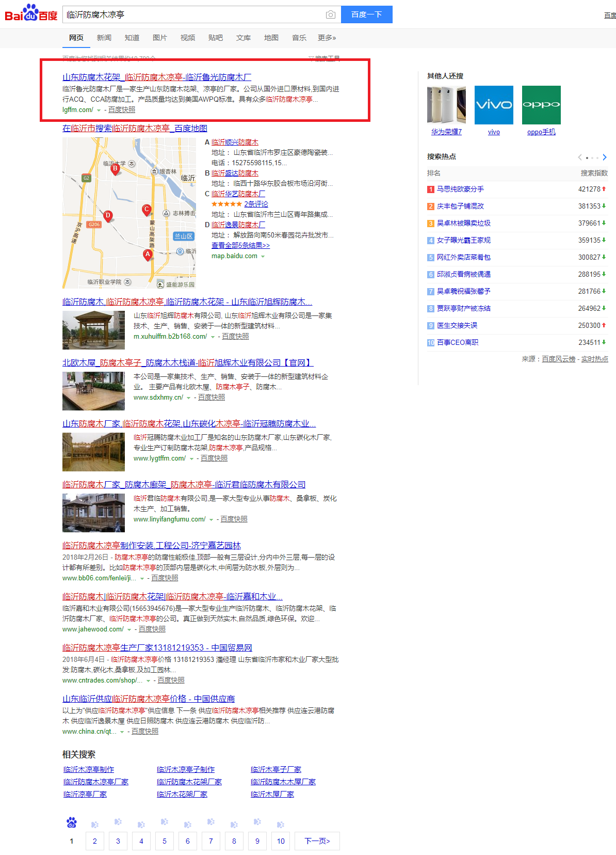Open the 更多» tab menu
This screenshot has width=616, height=855.
pyautogui.click(x=327, y=38)
